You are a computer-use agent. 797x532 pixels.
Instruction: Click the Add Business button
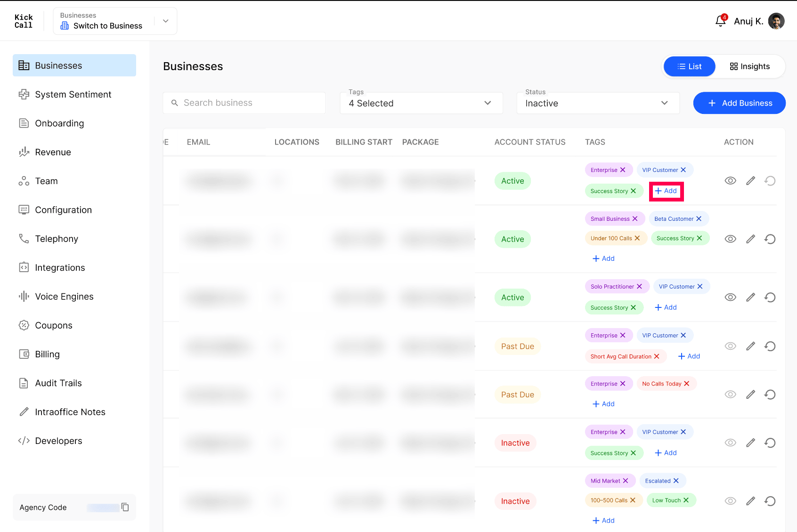(740, 103)
